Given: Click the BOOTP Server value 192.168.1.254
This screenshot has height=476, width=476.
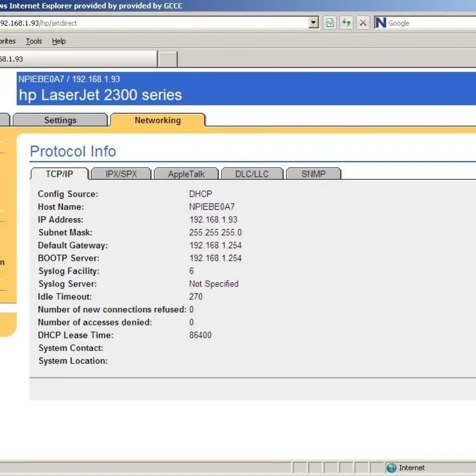Looking at the screenshot, I should 216,258.
